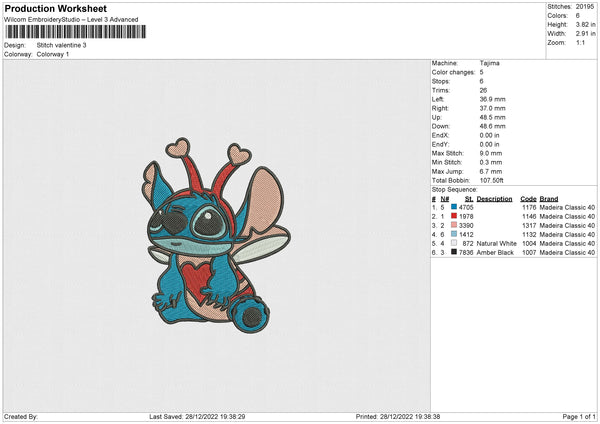Viewport: 600px width, 424px height.
Task: Select the Natural White 872 swatch
Action: 453,243
